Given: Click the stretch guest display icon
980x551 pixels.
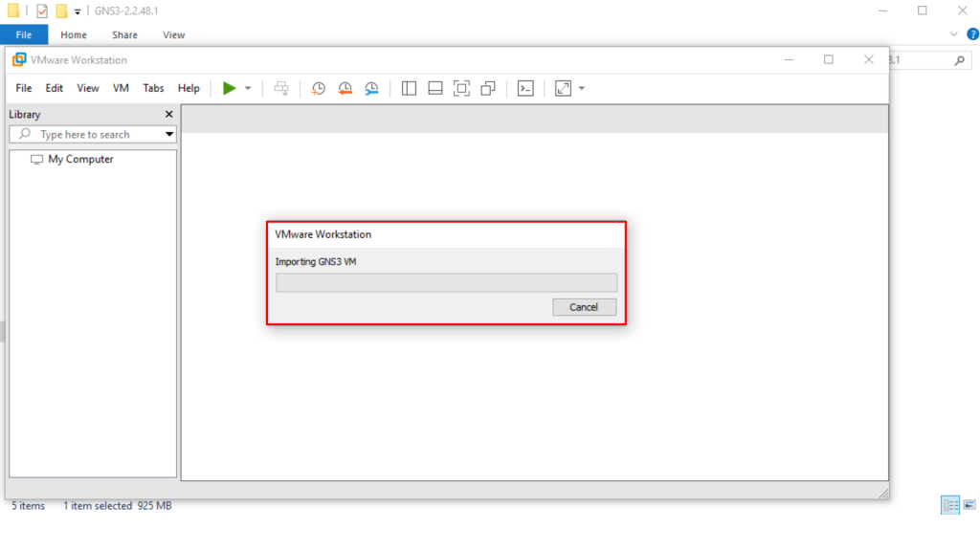Looking at the screenshot, I should 563,88.
